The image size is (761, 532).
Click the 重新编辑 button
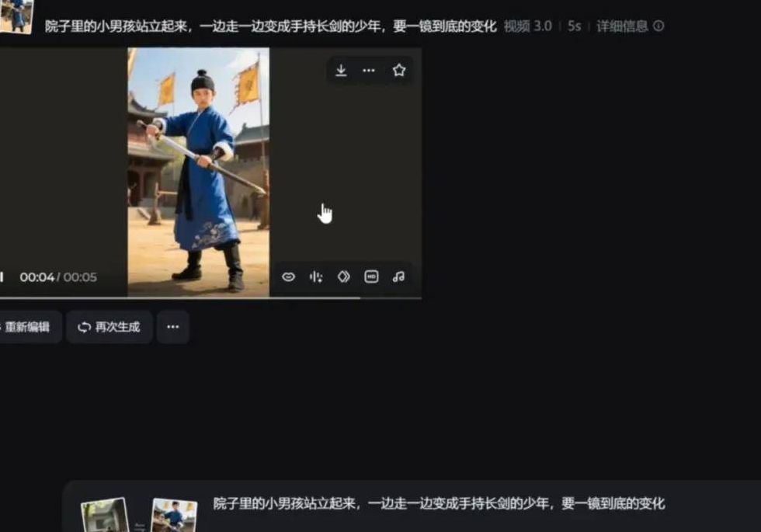(27, 327)
